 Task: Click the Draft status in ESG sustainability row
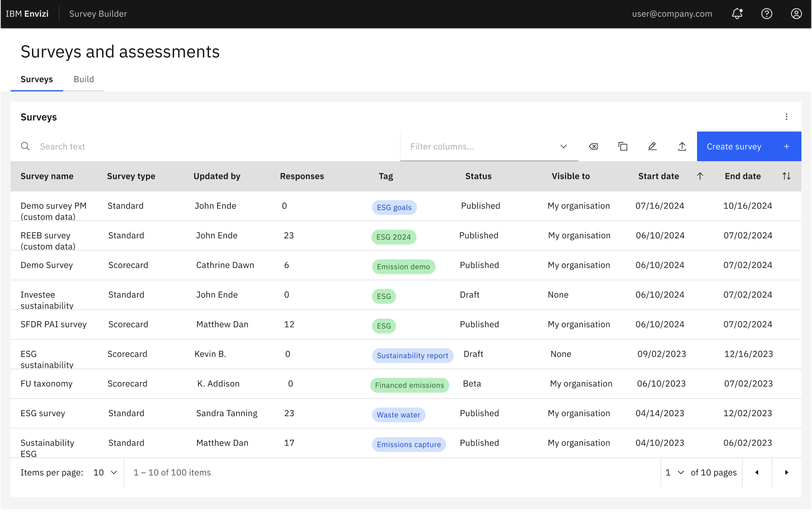coord(473,354)
